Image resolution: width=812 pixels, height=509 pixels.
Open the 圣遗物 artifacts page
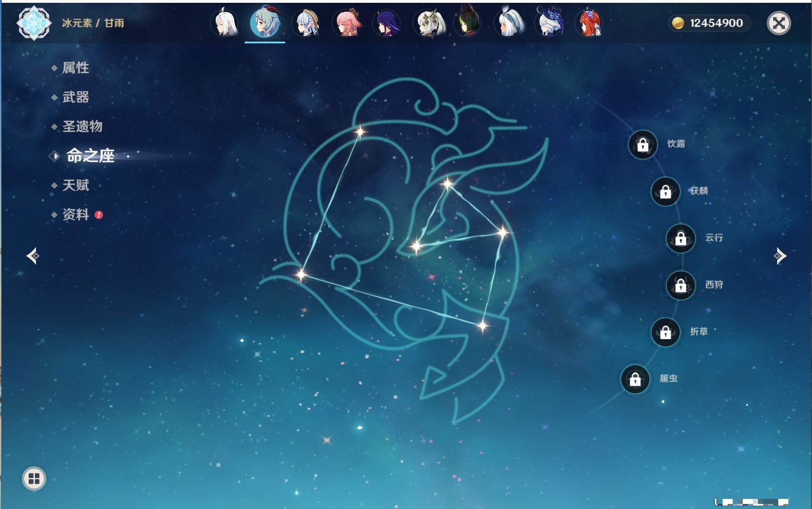coord(82,127)
